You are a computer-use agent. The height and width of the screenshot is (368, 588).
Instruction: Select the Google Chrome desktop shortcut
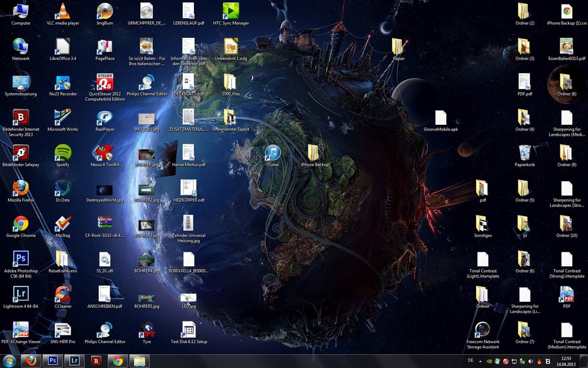click(x=21, y=224)
